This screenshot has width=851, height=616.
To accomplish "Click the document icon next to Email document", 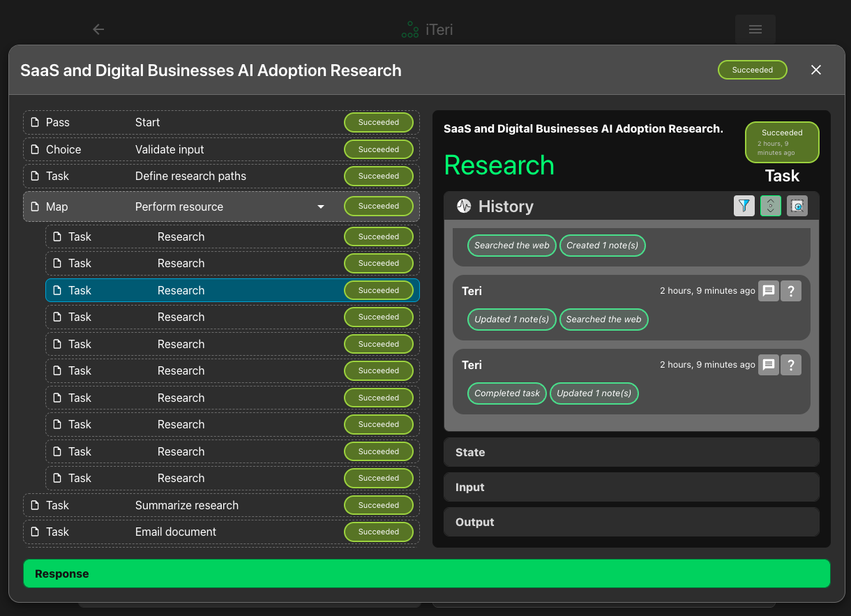I will click(35, 532).
